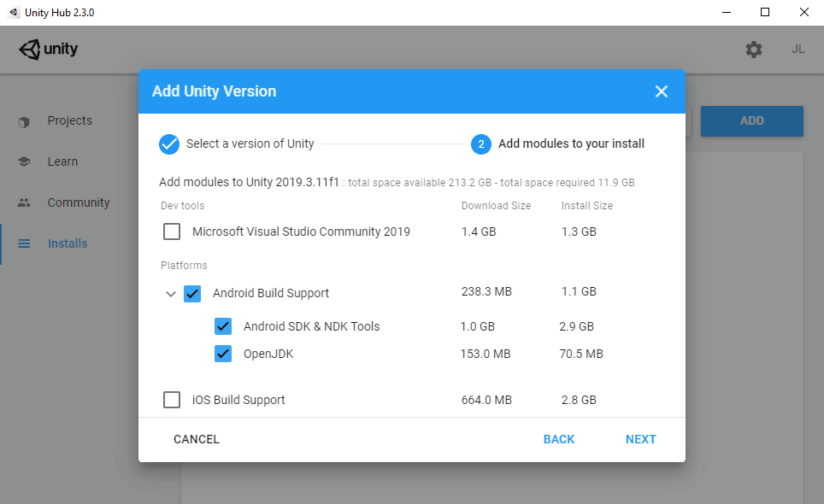Click the Learn graduation cap icon
The height and width of the screenshot is (504, 824).
point(24,162)
